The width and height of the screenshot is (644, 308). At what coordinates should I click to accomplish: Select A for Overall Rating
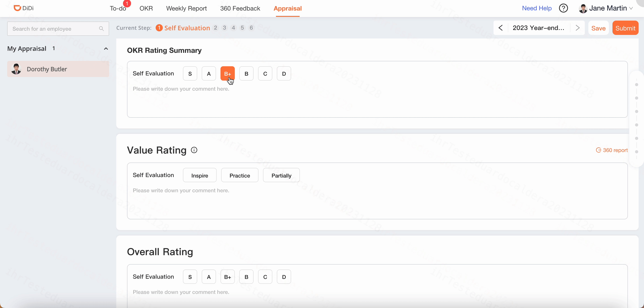tap(209, 277)
